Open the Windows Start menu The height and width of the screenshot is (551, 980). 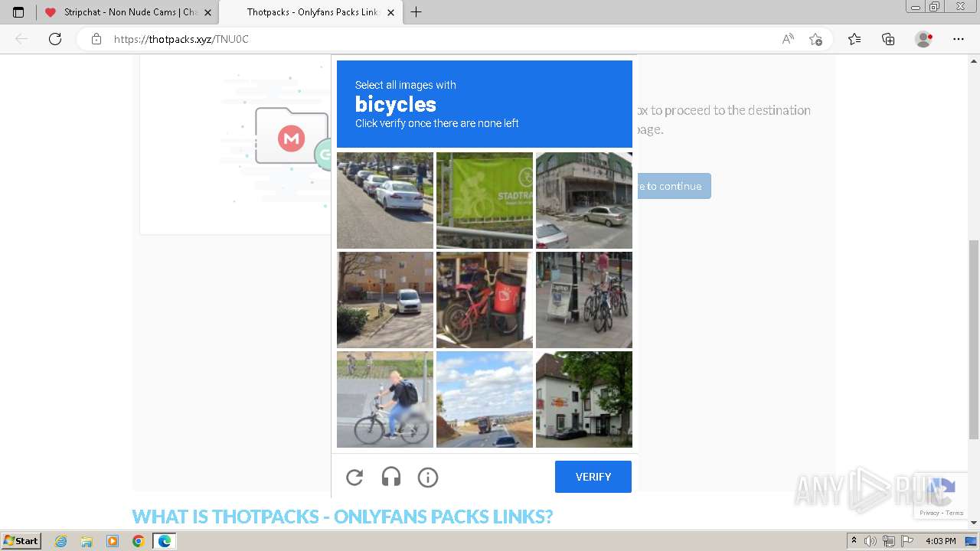pos(21,541)
